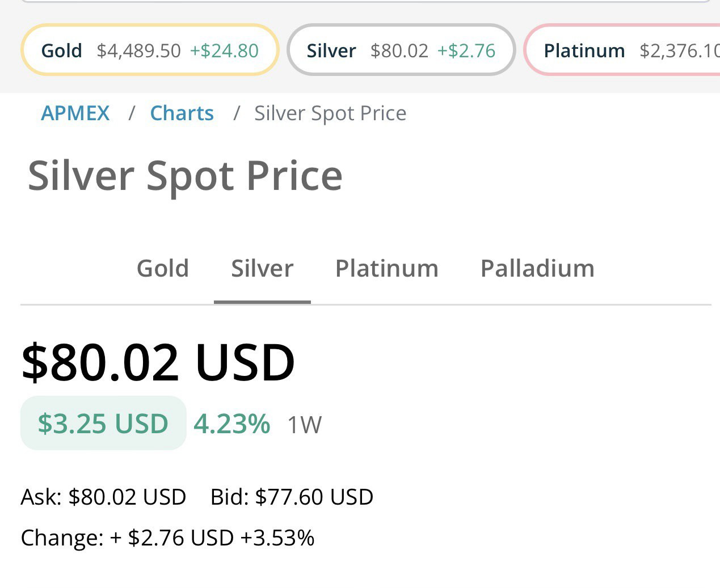Go to the APMEX breadcrumb link

point(75,113)
